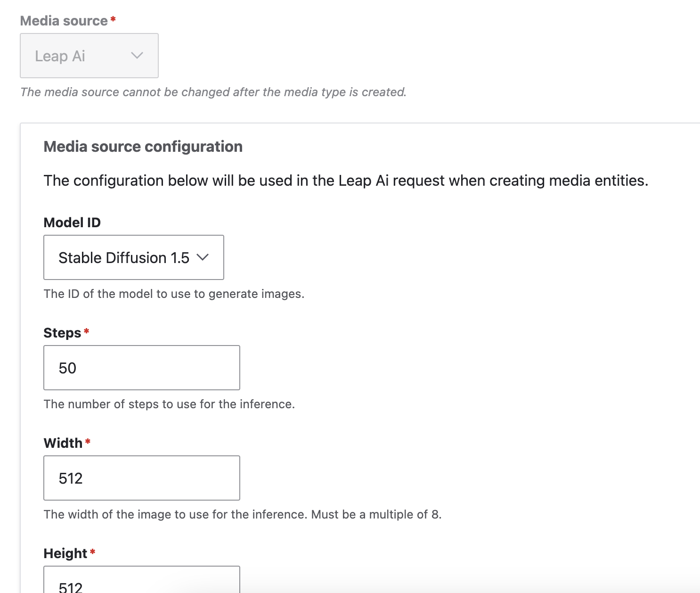Screen dimensions: 700x593
Task: Click the note about changing the media source
Action: [213, 92]
